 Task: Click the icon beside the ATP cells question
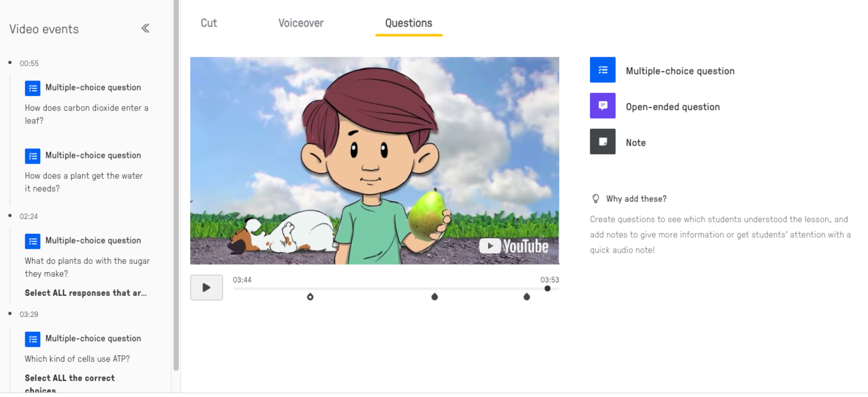tap(33, 339)
